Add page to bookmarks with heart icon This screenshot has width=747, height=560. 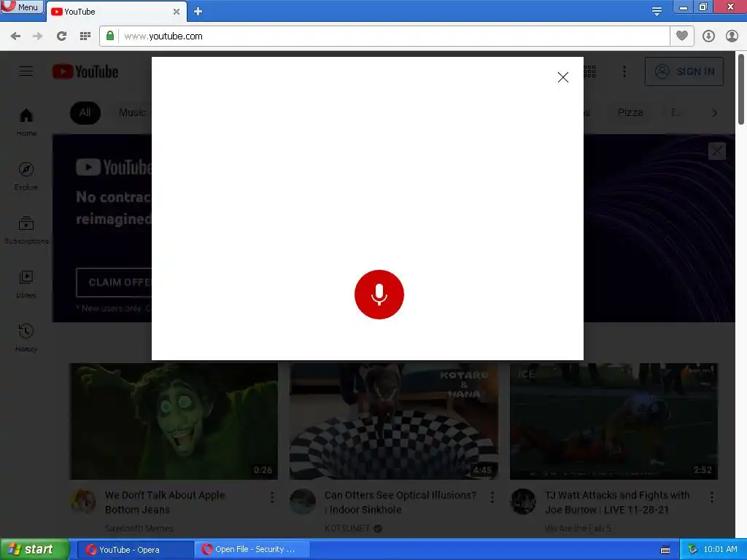[682, 36]
